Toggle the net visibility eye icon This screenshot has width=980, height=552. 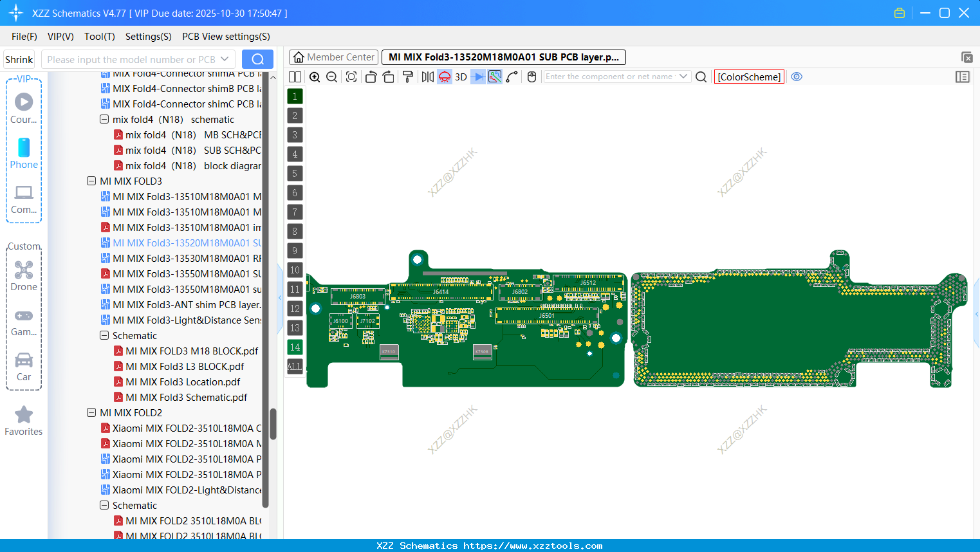tap(797, 77)
